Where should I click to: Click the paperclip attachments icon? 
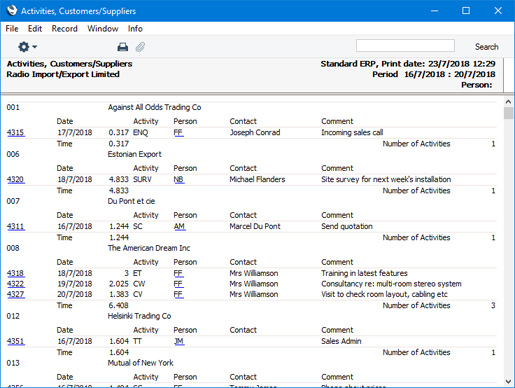(140, 47)
